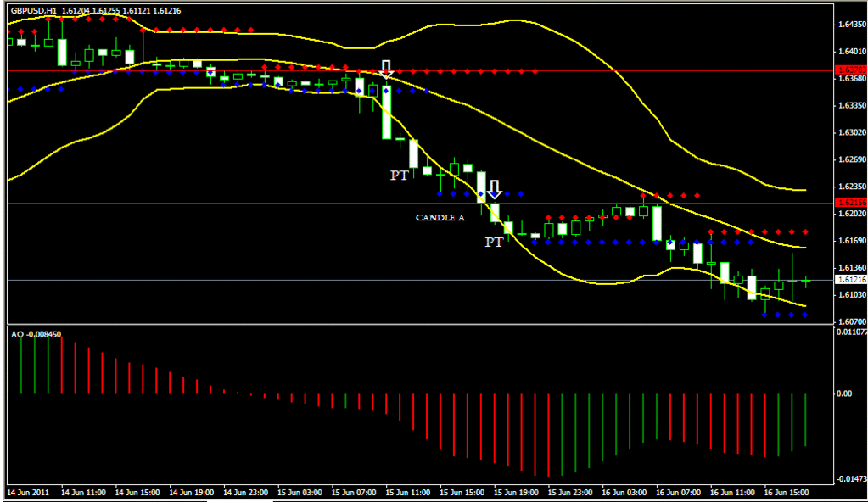868x502 pixels.
Task: Click 1.62350 on the price scale
Action: tap(852, 187)
